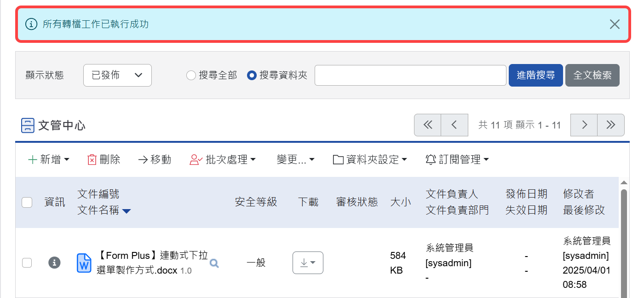Open the 資料夾設定 dropdown menu
Viewport: 644px width, 298px height.
tap(370, 160)
